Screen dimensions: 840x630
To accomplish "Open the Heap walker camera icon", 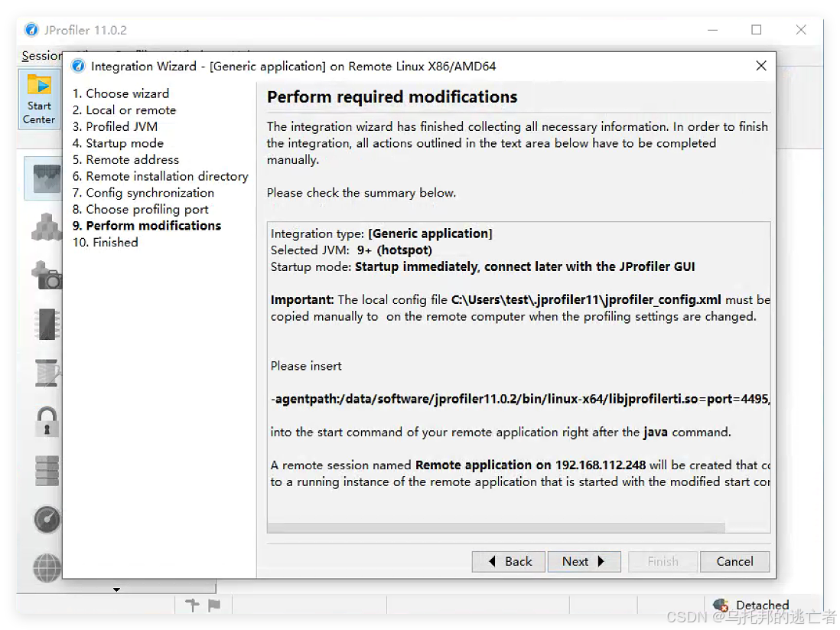I will (x=47, y=275).
